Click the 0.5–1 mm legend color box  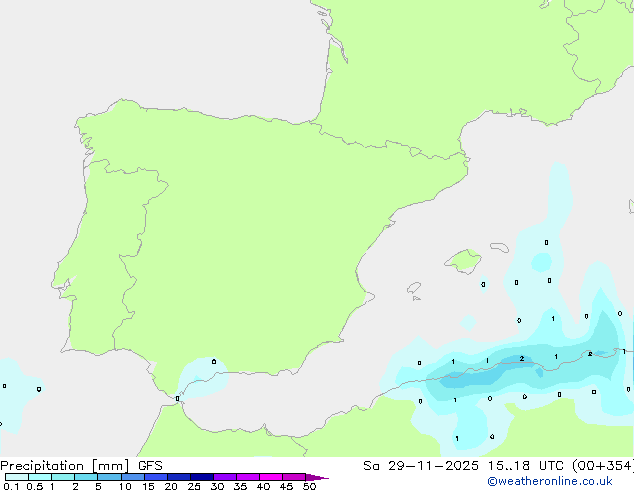pyautogui.click(x=40, y=477)
